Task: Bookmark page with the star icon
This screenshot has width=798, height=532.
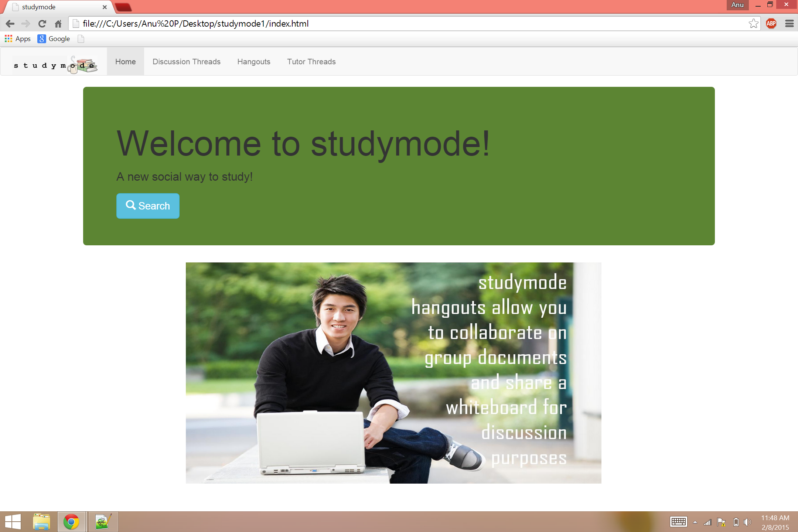Action: (753, 24)
